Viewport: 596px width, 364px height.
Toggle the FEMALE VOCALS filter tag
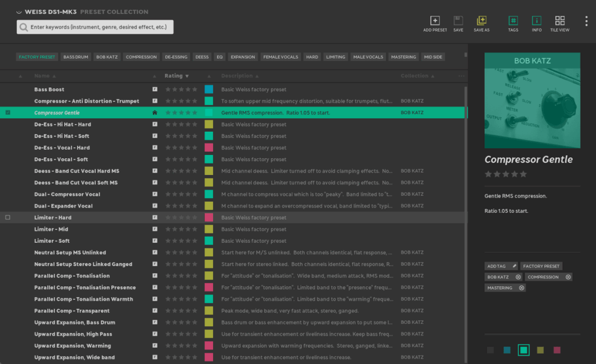pos(281,57)
